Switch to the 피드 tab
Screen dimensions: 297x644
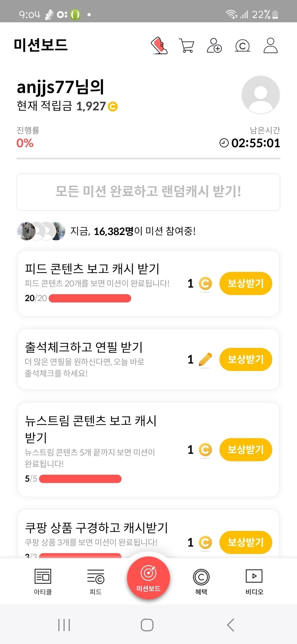[96, 581]
